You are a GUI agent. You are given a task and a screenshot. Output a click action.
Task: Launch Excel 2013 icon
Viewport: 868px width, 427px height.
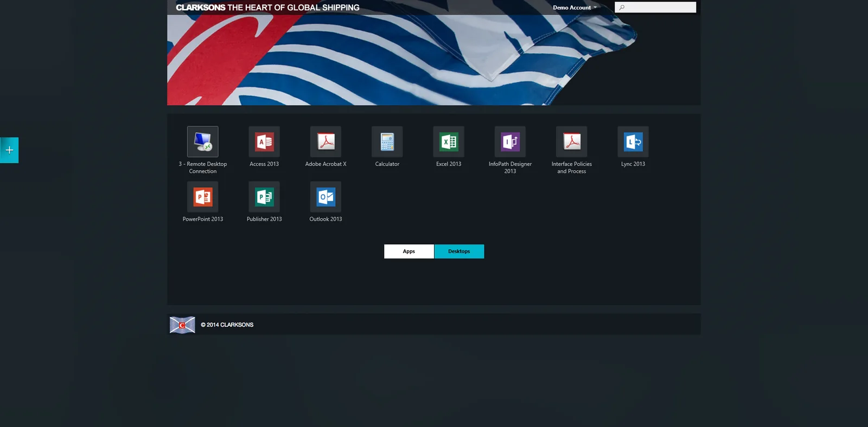pyautogui.click(x=449, y=142)
